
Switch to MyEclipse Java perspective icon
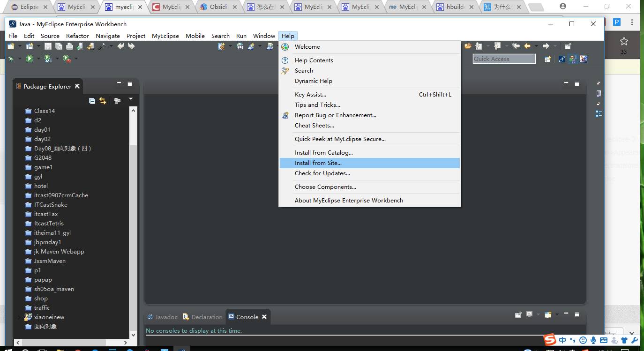pyautogui.click(x=562, y=59)
